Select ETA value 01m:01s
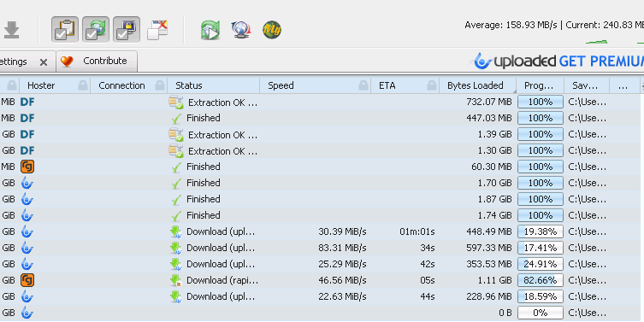Image resolution: width=644 pixels, height=322 pixels. [x=417, y=231]
